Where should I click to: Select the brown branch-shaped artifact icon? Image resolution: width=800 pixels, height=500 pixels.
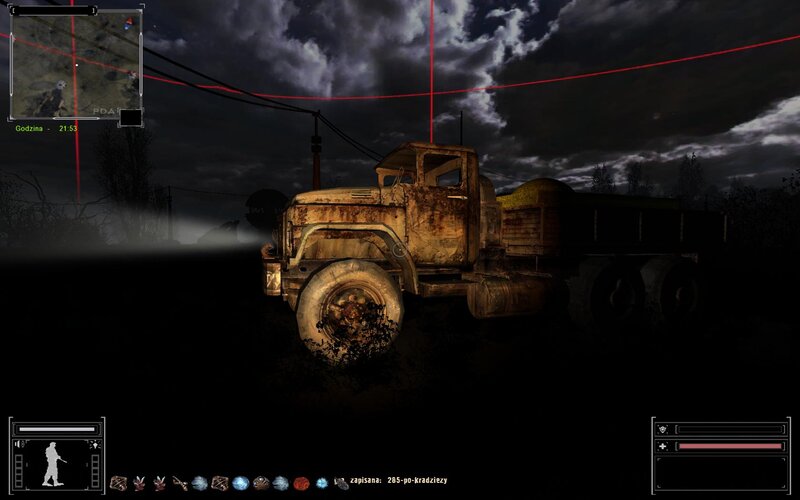[x=178, y=483]
